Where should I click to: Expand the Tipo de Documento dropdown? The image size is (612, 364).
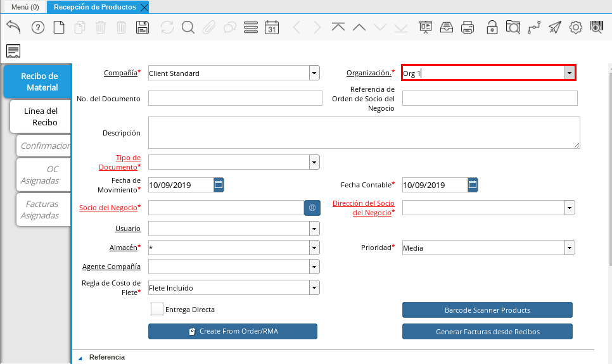coord(314,162)
